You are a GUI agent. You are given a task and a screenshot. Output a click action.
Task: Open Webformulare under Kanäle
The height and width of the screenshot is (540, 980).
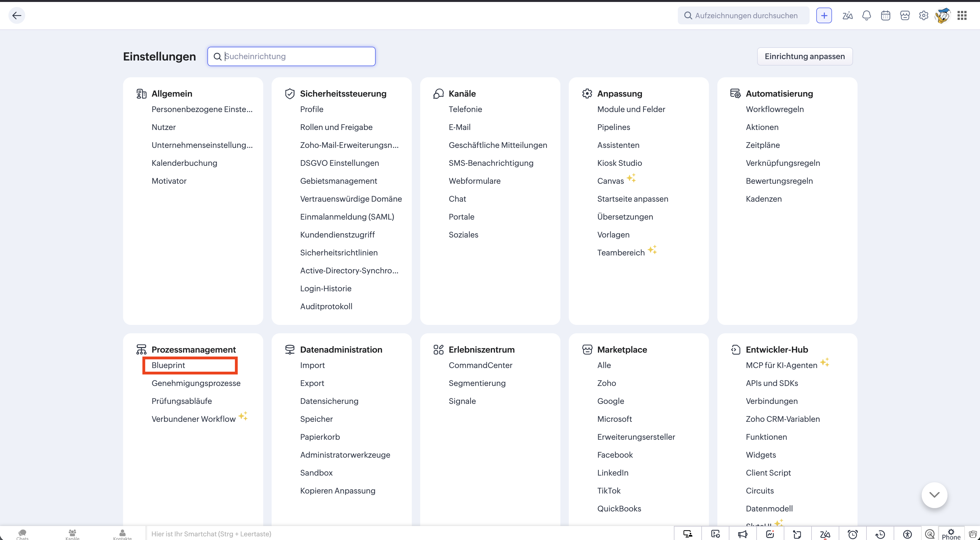tap(474, 181)
